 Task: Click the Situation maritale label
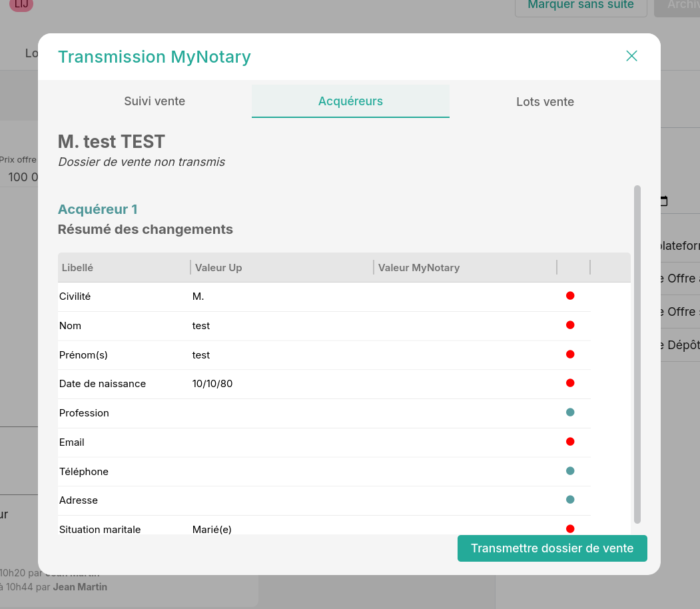coord(99,530)
